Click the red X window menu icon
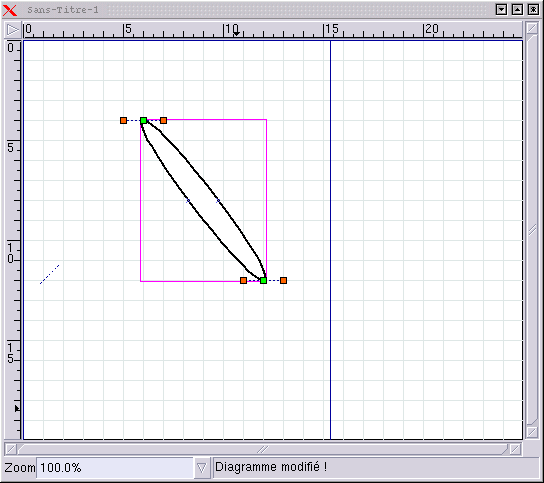The height and width of the screenshot is (483, 544). pos(10,10)
